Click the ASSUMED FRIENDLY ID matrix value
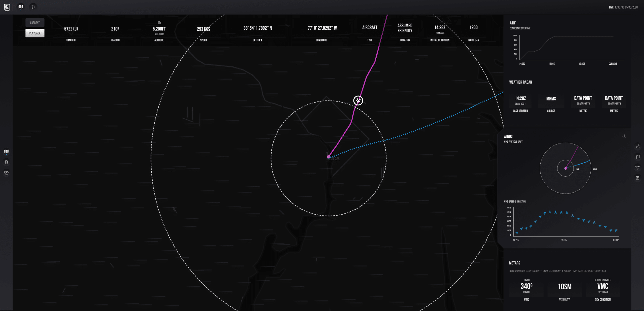The height and width of the screenshot is (311, 644). point(405,28)
